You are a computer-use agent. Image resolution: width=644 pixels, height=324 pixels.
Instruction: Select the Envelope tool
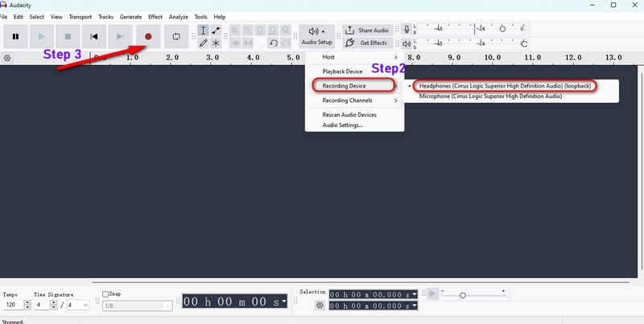(216, 31)
